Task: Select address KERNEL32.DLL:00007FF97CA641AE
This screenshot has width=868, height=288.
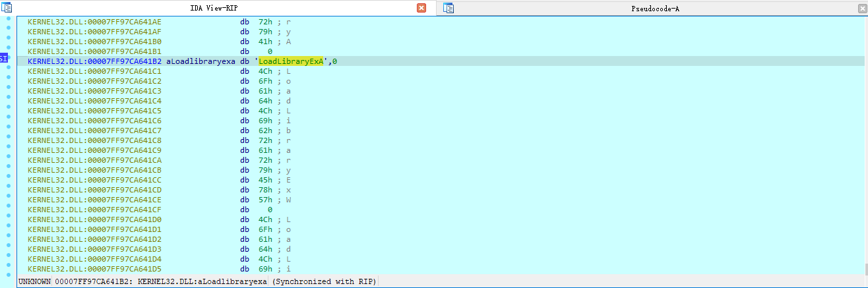Action: (95, 22)
